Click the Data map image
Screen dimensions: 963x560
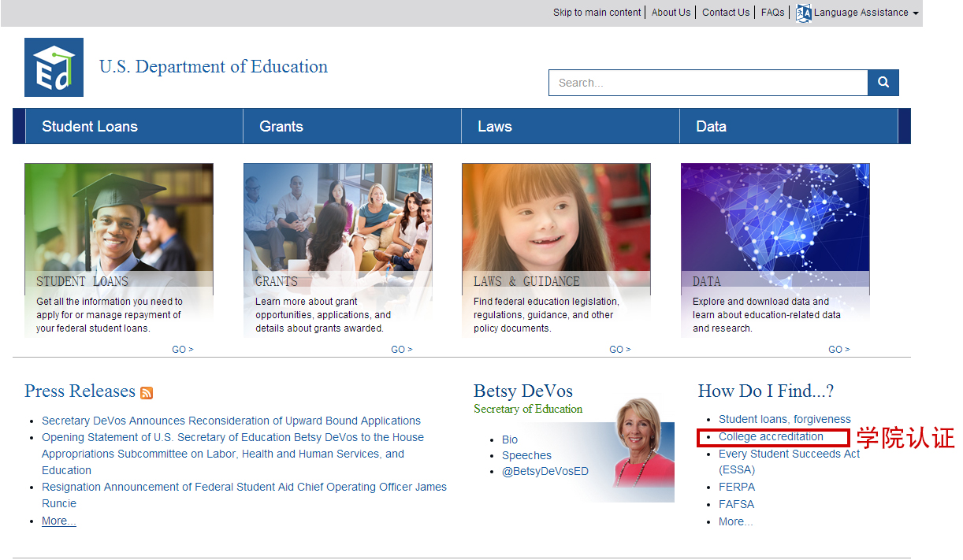click(775, 217)
